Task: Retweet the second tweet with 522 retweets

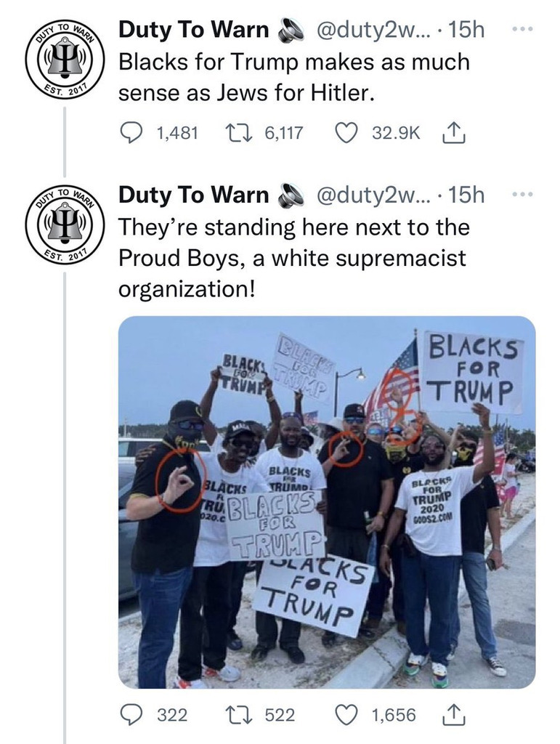Action: click(235, 715)
